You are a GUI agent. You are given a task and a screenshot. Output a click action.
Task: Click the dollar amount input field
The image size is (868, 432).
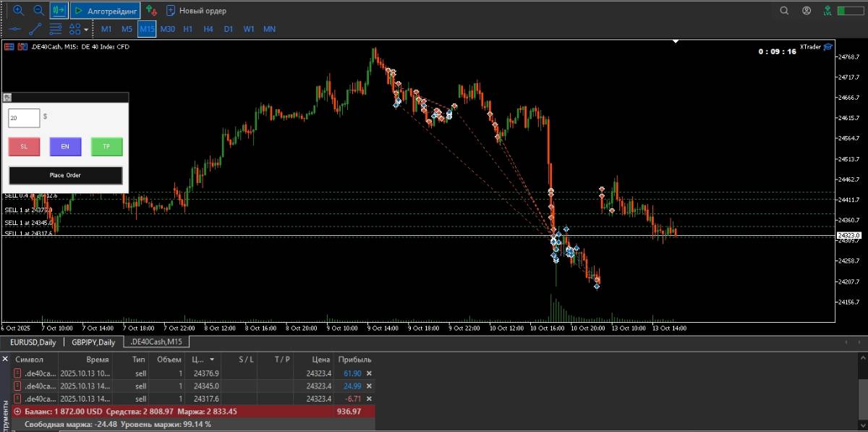point(24,117)
